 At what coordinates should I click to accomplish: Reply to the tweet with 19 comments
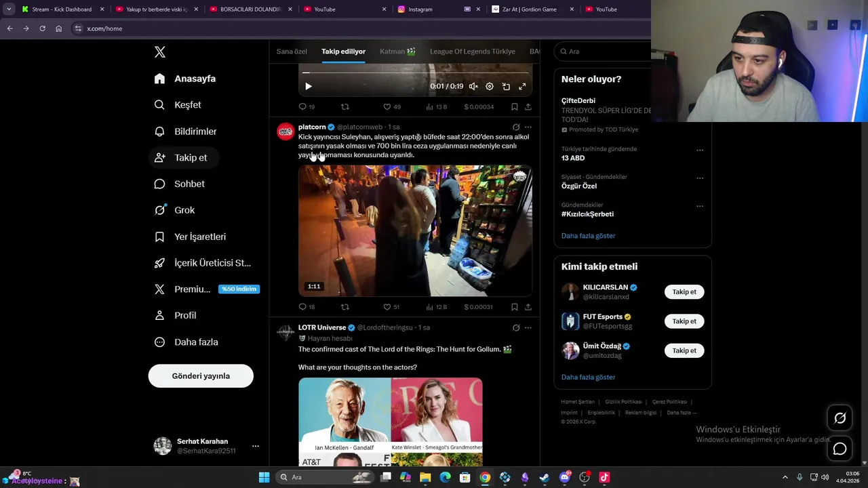click(x=307, y=107)
